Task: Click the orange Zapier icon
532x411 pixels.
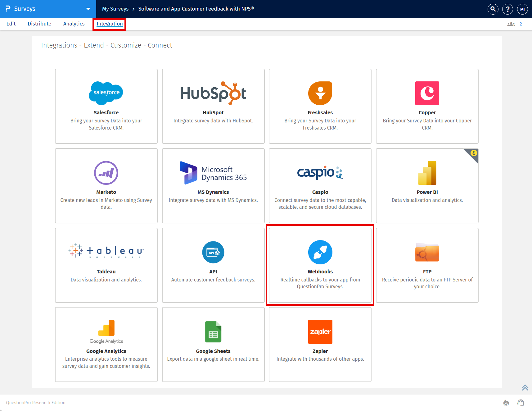Action: click(x=320, y=332)
